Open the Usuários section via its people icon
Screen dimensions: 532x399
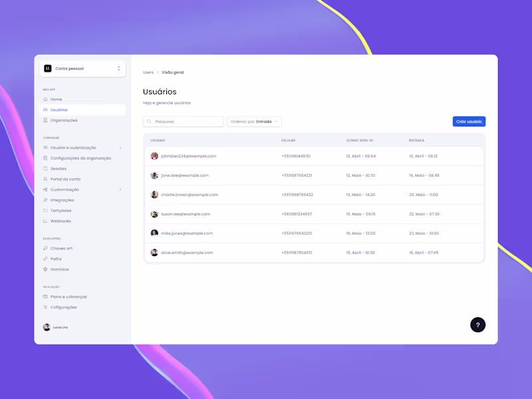[46, 109]
